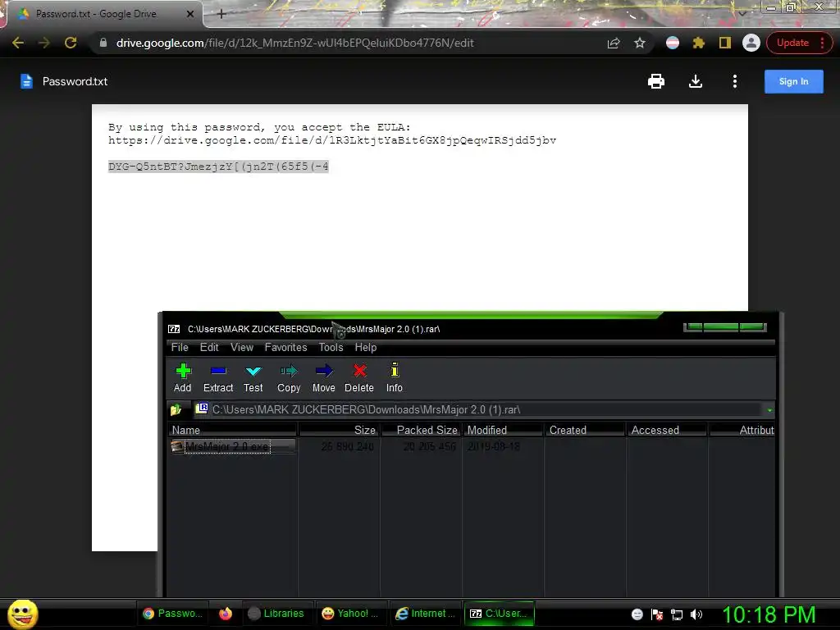Click the highlighted password text line
840x630 pixels.
[218, 167]
